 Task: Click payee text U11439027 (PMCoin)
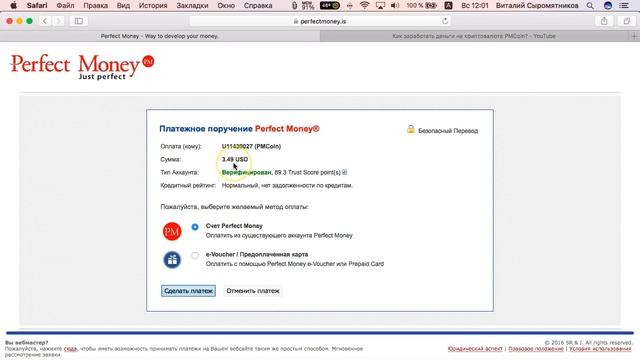point(251,146)
